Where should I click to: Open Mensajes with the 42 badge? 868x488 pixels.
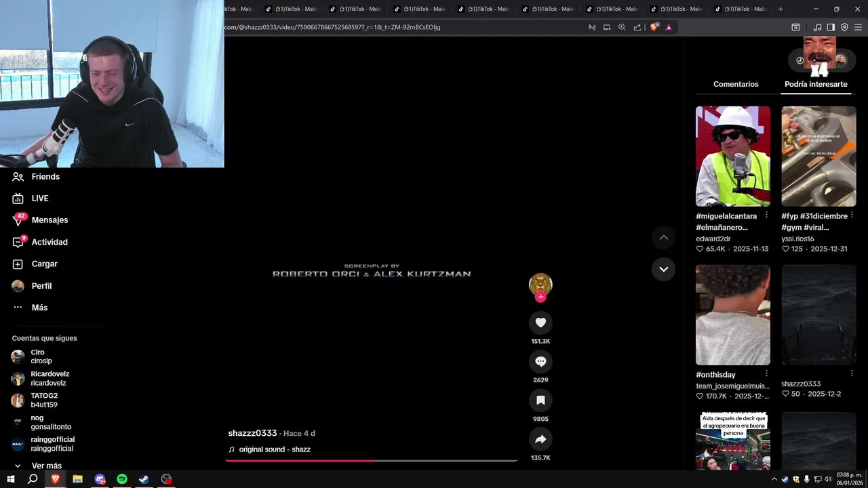pos(40,220)
